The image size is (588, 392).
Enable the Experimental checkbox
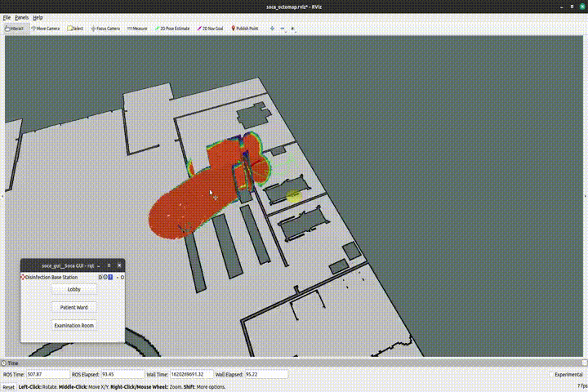[x=553, y=374]
